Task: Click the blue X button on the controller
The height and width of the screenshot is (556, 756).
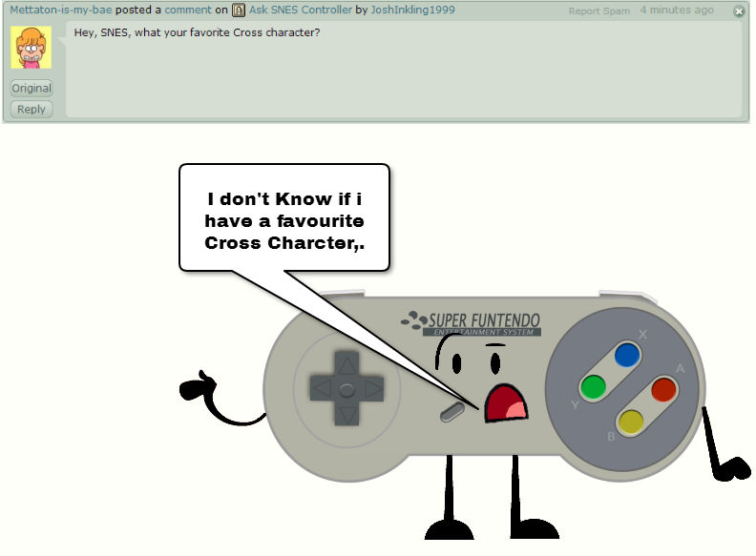Action: 627,356
